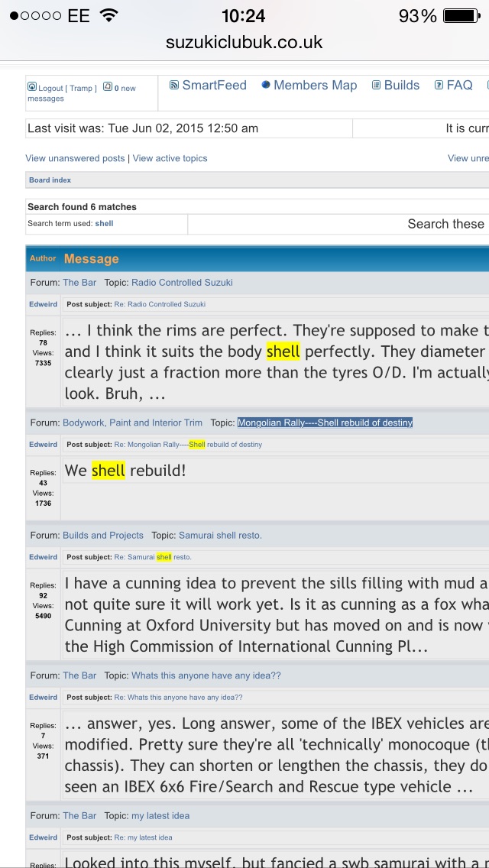Go to Board index
The height and width of the screenshot is (868, 489).
coord(50,180)
